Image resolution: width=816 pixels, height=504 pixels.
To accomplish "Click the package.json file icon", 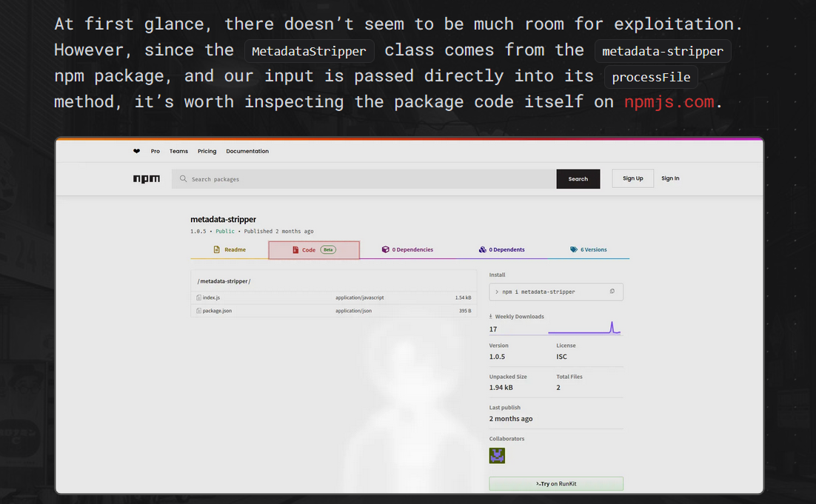I will point(198,311).
